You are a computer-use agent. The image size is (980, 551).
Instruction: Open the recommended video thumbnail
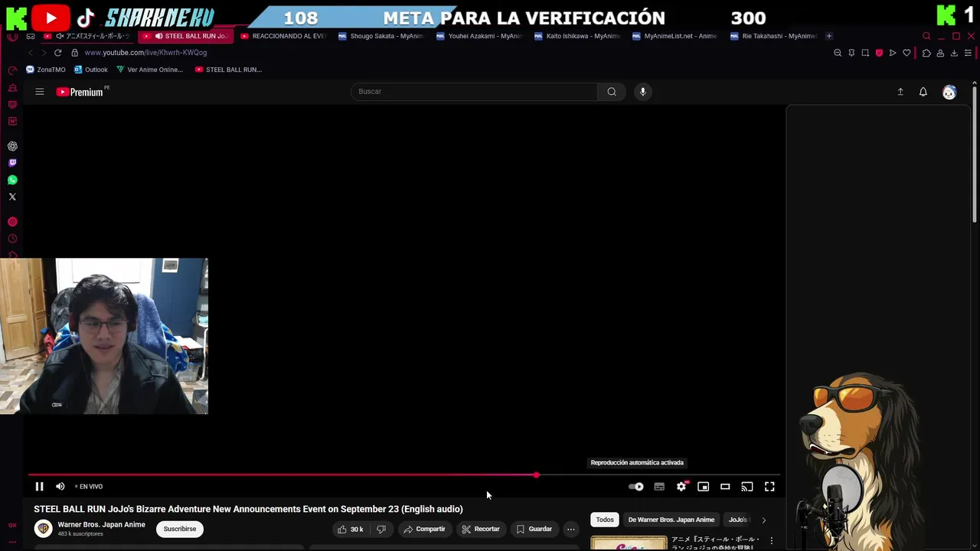coord(629,543)
